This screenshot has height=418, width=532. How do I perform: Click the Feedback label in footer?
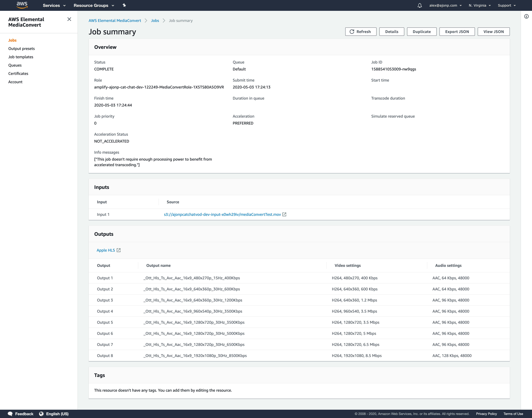(24, 414)
